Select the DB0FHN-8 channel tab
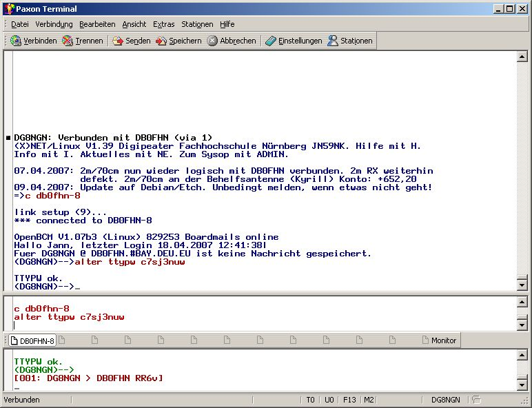 (32, 340)
